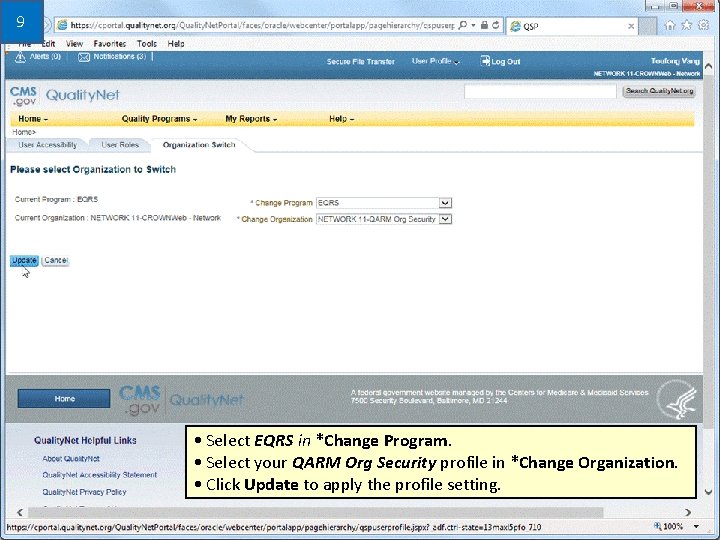
Task: Click the new tab button
Action: tap(648, 26)
